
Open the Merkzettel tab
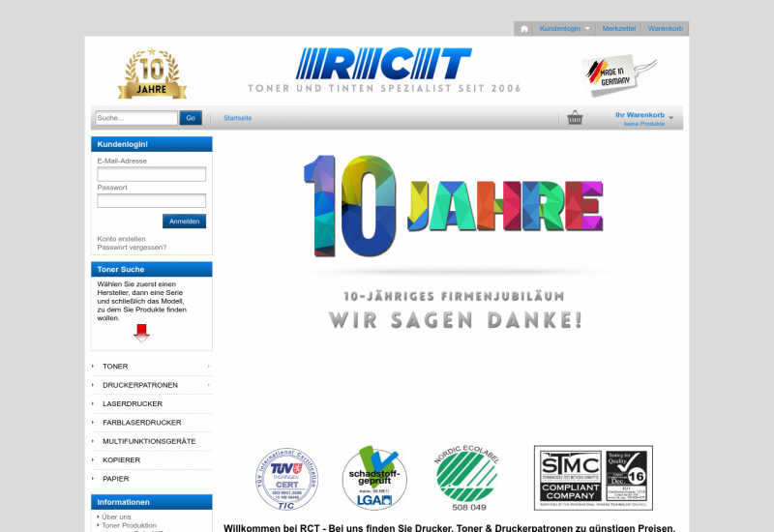[619, 29]
